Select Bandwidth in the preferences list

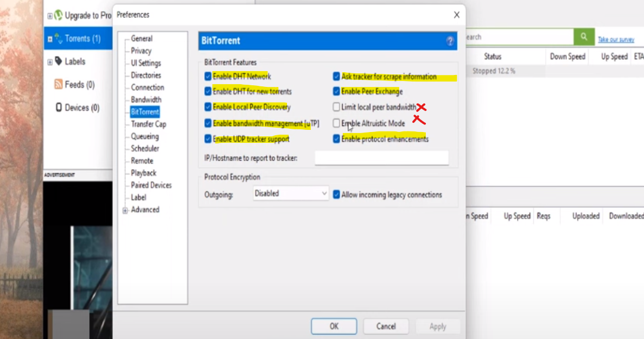pyautogui.click(x=146, y=99)
